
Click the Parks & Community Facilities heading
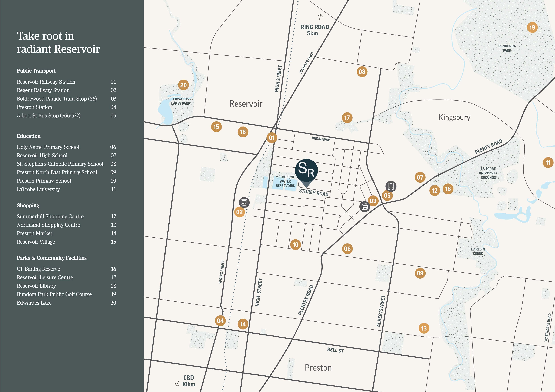52,258
